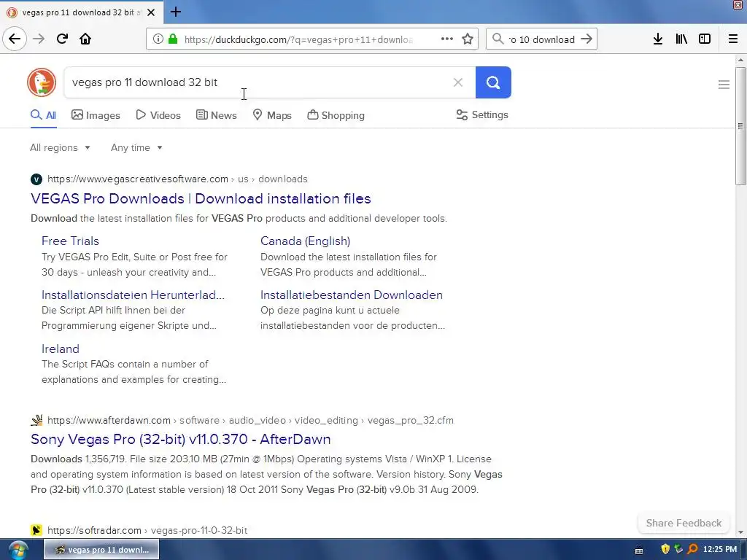747x560 pixels.
Task: Open the browser home page
Action: (85, 39)
